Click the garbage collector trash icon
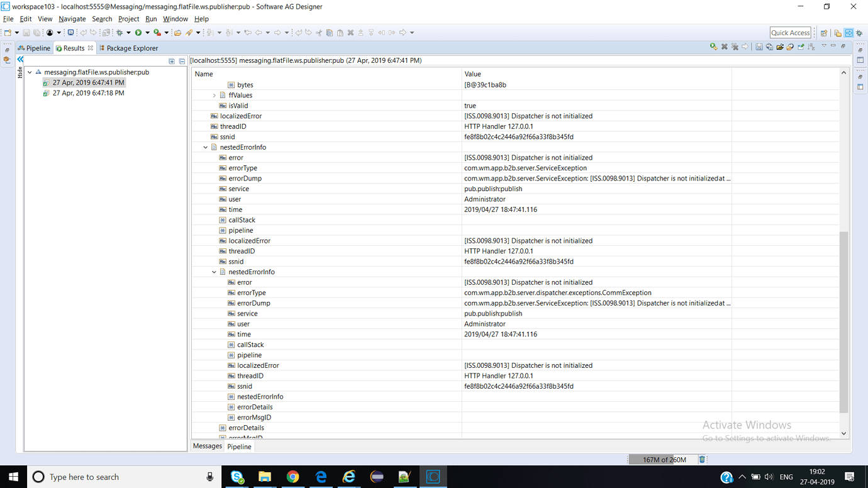This screenshot has height=488, width=868. click(x=702, y=460)
